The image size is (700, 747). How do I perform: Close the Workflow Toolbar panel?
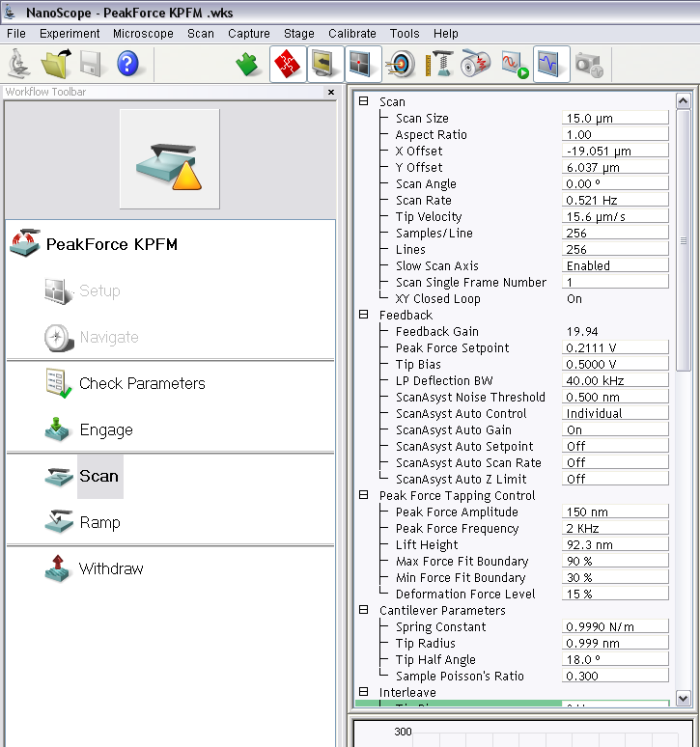(331, 92)
